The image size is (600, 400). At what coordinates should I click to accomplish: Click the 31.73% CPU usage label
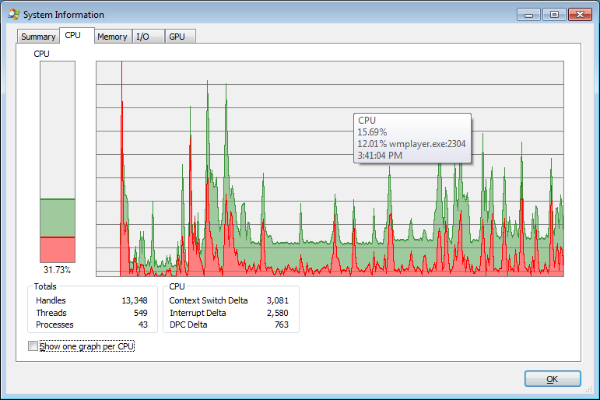56,270
